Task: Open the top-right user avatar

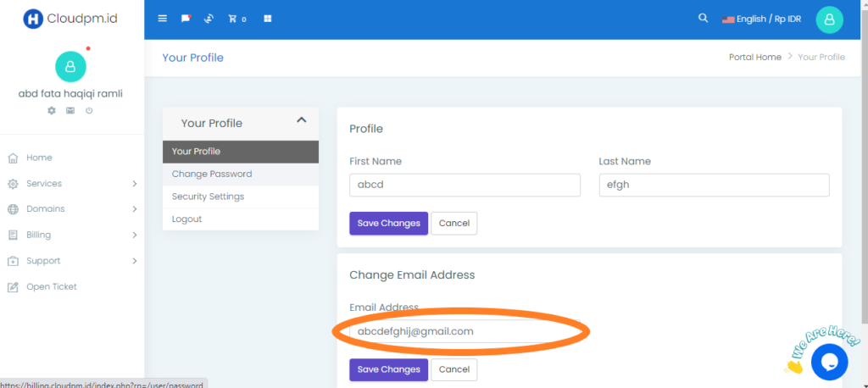Action: click(x=829, y=19)
